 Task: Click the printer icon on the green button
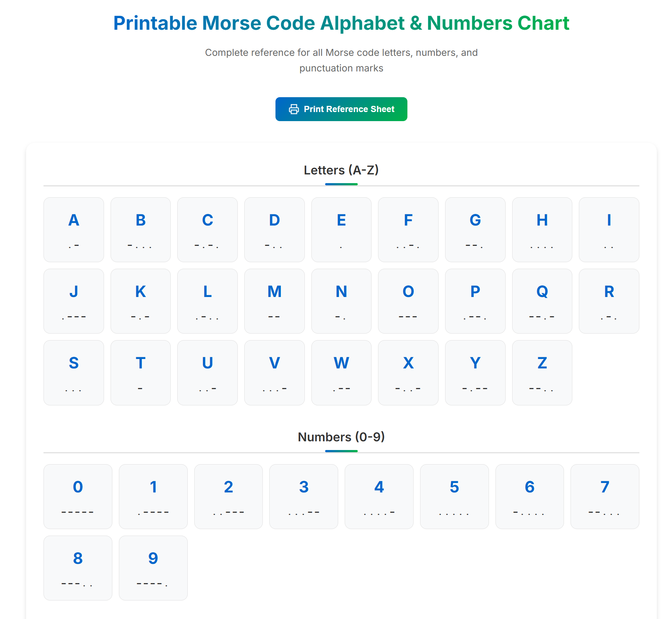[294, 109]
